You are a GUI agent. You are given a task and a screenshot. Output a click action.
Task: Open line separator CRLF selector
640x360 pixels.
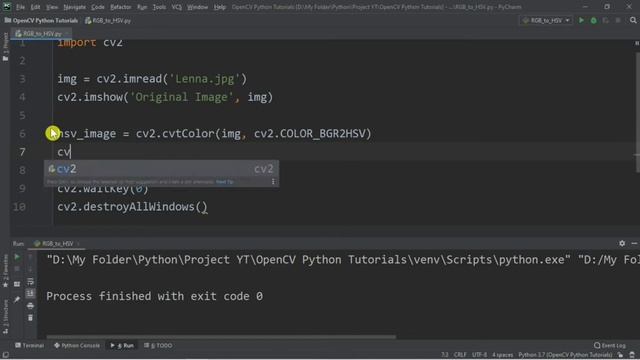[x=460, y=355]
